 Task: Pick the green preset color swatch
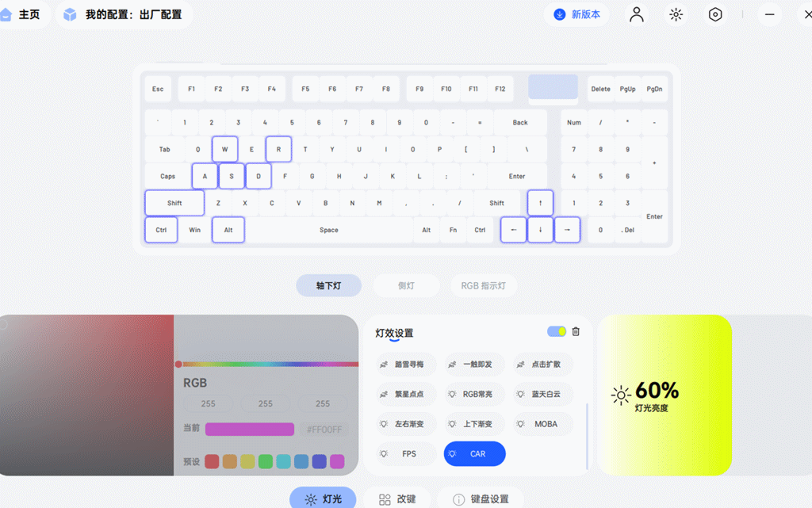pos(266,461)
